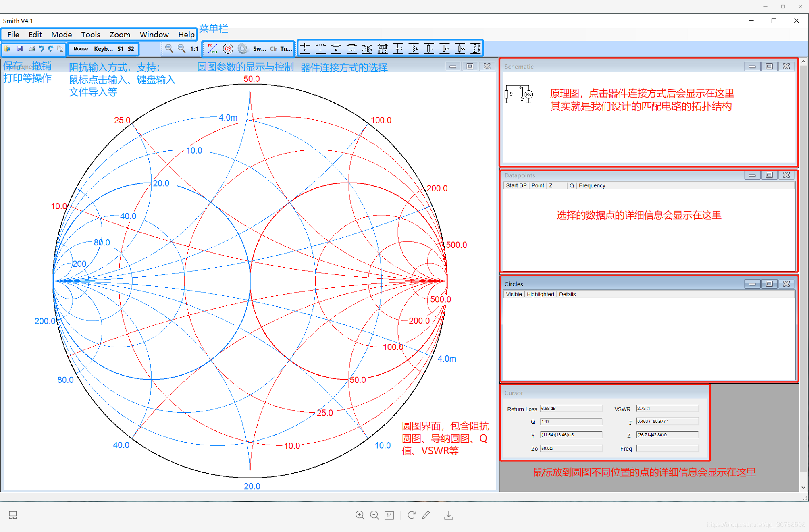Click the right panel scrollbar down arrow

tap(803, 487)
